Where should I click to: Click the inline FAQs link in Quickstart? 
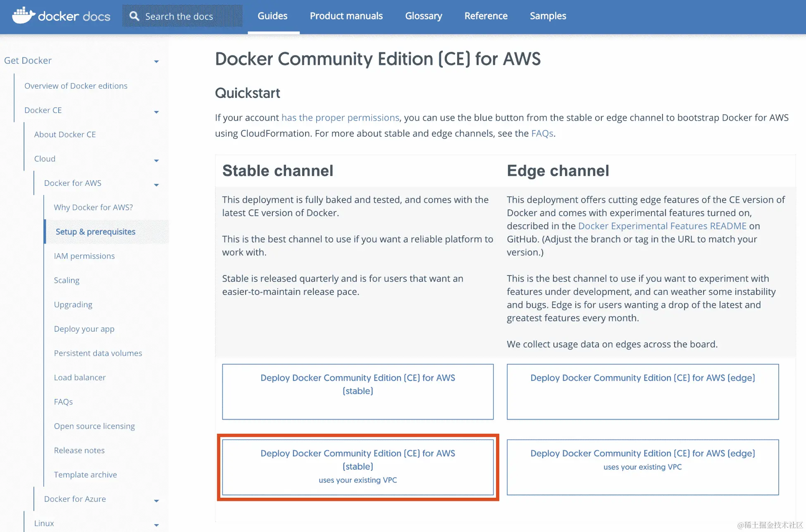pos(542,133)
